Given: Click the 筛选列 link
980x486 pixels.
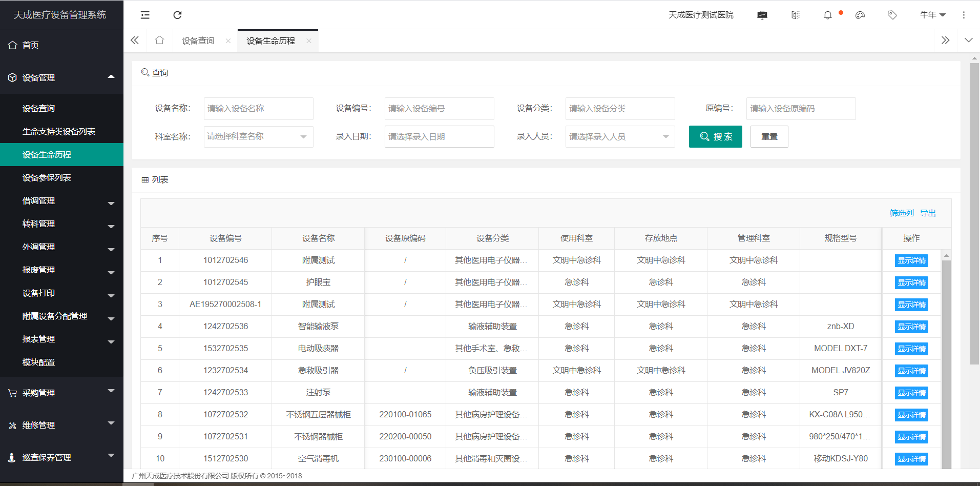Looking at the screenshot, I should tap(902, 213).
